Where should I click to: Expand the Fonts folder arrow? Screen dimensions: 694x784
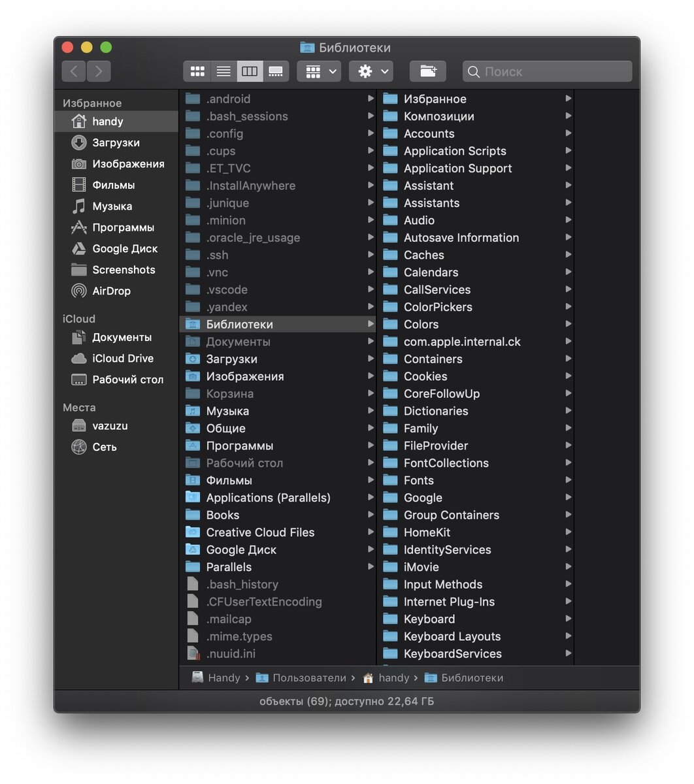tap(568, 480)
